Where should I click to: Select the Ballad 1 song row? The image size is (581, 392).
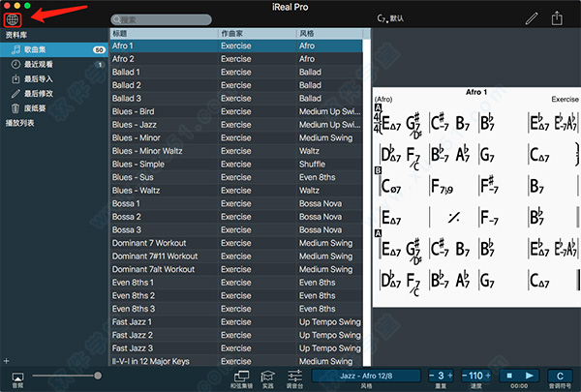coord(236,73)
